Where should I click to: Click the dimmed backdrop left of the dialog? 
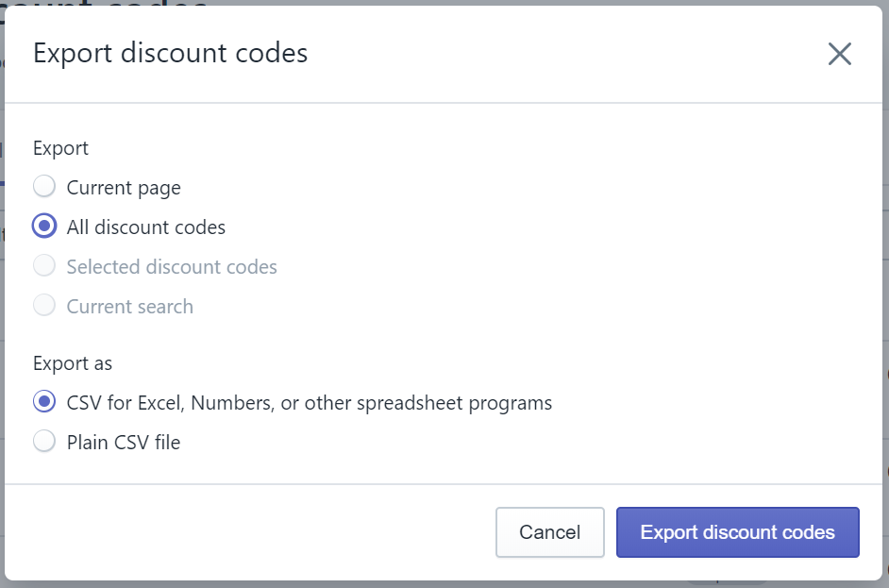point(2,397)
